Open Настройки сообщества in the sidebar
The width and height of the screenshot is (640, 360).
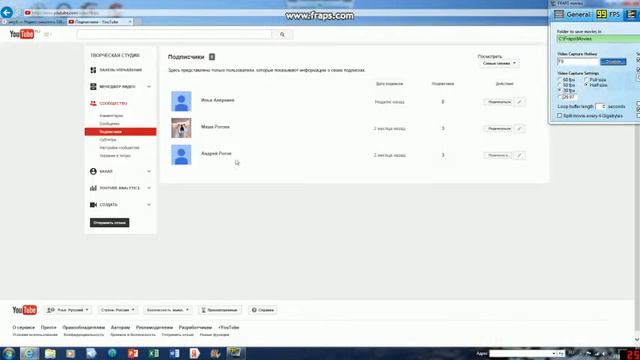tap(119, 148)
